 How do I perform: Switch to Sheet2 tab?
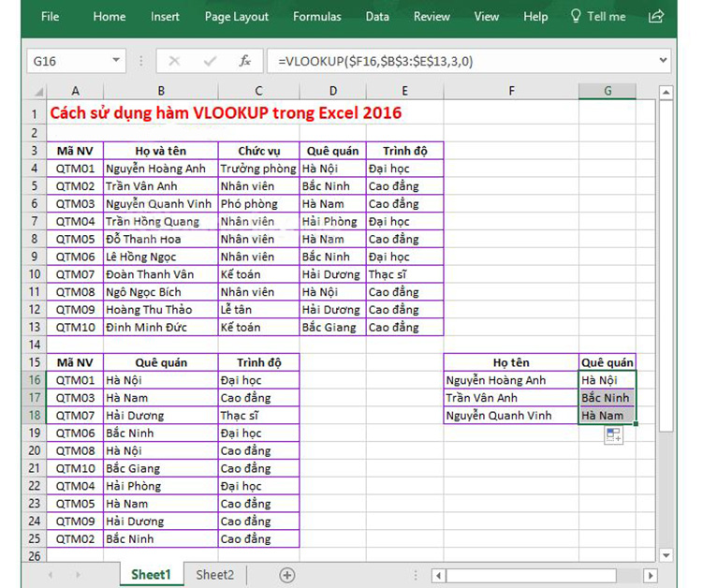(x=215, y=575)
